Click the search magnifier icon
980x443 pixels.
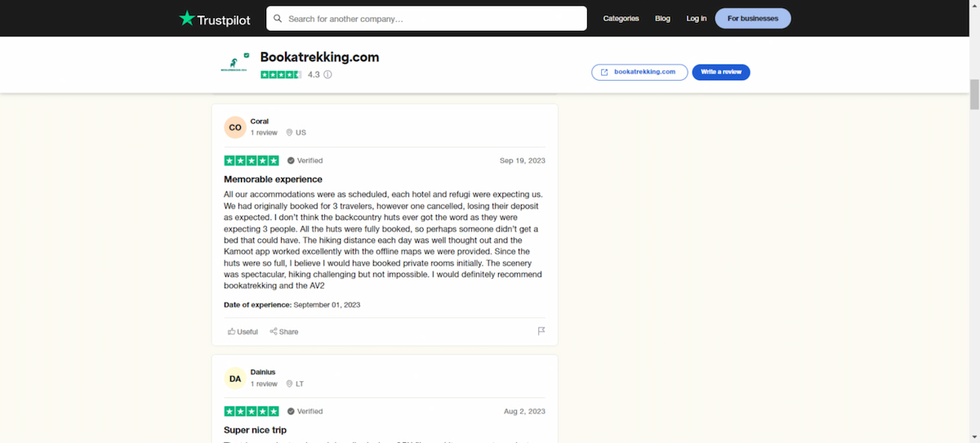click(278, 18)
